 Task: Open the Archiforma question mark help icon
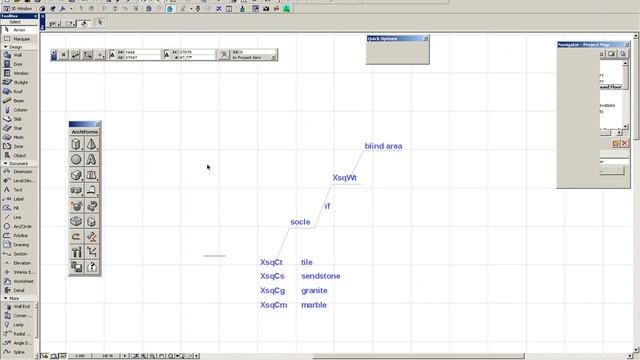[x=92, y=267]
